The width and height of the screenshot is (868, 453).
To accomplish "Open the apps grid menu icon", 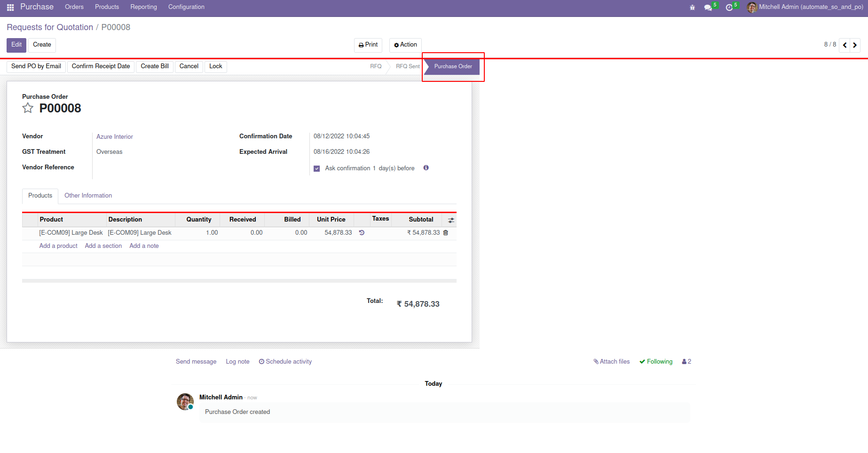I will click(x=10, y=8).
